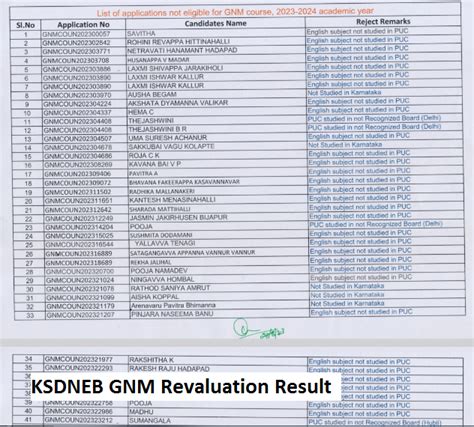This screenshot has height=427, width=474.
Task: Select application number GNMCOUN202323212
Action: [x=79, y=420]
